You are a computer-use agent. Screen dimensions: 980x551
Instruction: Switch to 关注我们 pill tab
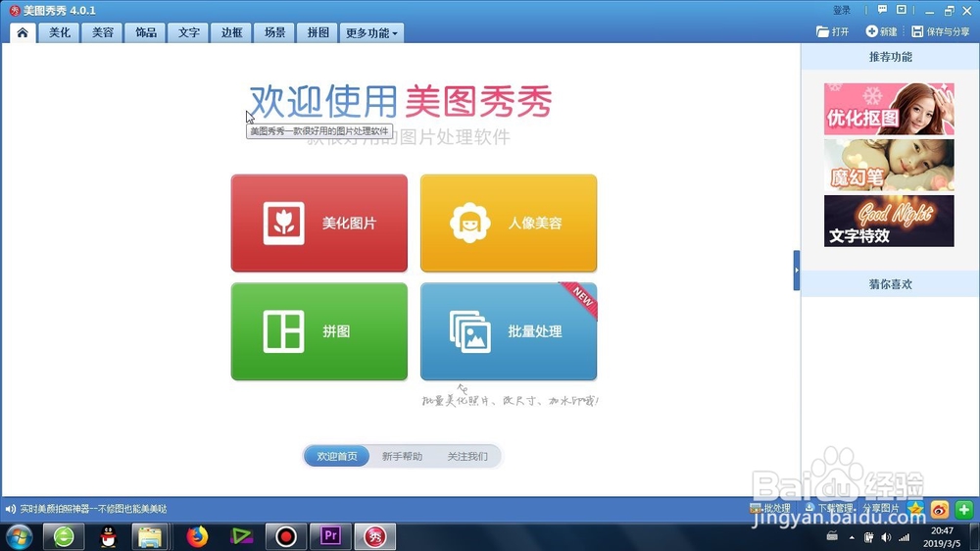click(x=466, y=456)
